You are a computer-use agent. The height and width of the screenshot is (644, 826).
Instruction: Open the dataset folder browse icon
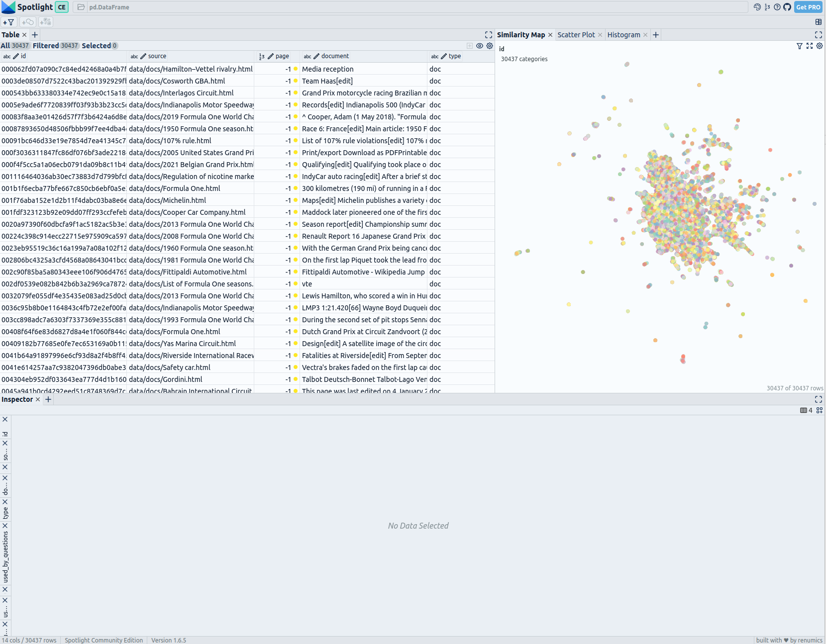tap(81, 7)
